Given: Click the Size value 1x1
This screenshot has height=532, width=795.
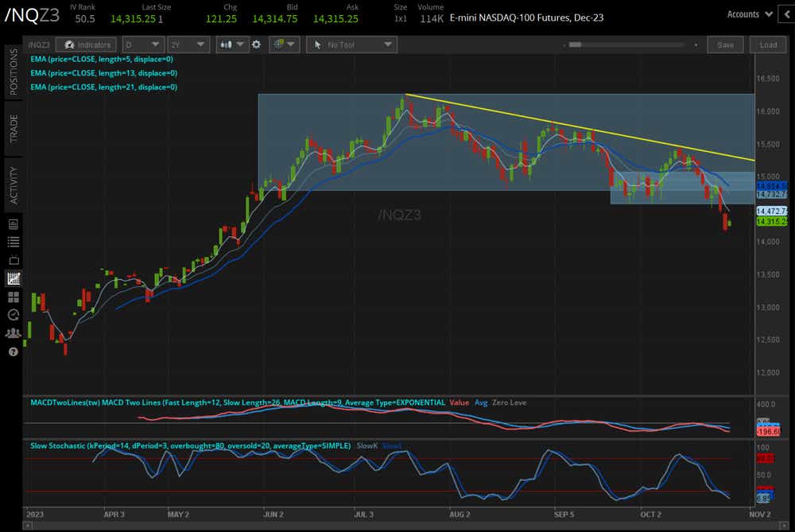Looking at the screenshot, I should pos(401,19).
